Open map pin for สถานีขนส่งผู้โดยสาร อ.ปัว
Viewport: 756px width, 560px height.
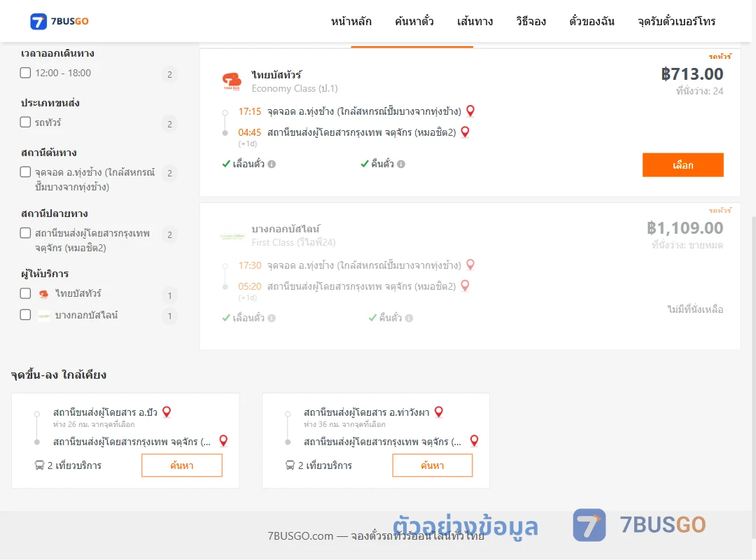pyautogui.click(x=167, y=412)
